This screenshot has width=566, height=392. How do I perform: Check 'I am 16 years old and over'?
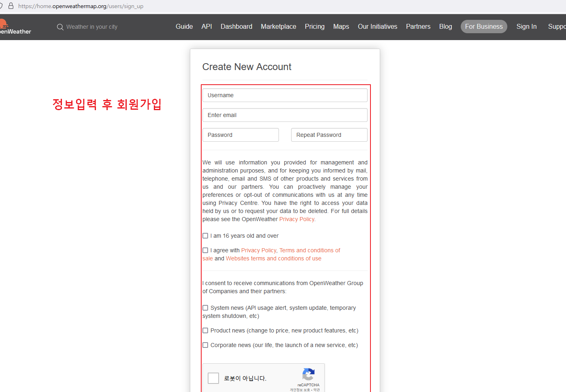click(x=205, y=236)
